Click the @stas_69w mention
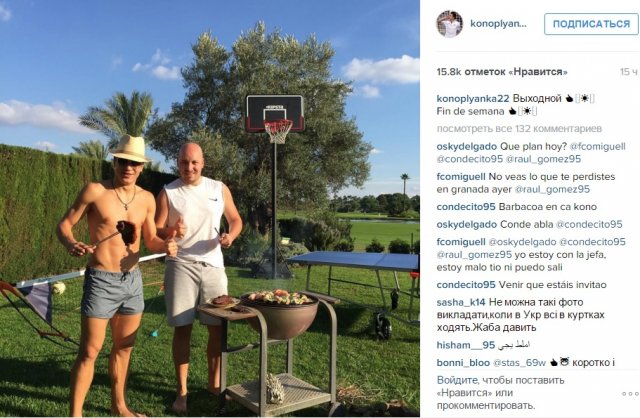 pos(519,363)
